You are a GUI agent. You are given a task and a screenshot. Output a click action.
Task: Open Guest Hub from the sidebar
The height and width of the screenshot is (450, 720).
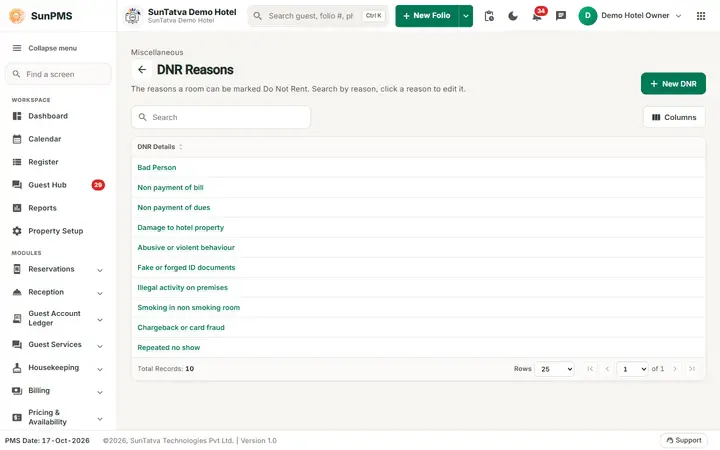coord(47,185)
